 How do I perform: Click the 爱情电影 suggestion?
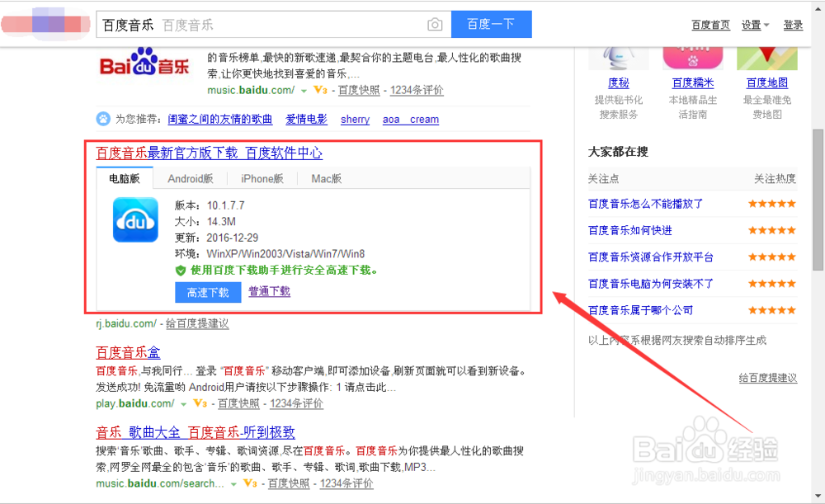pos(306,120)
